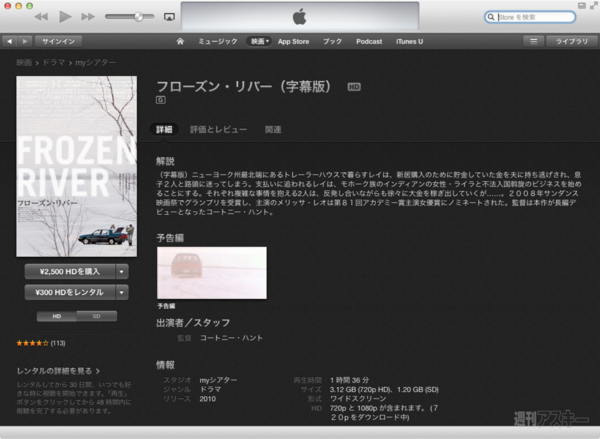Screen dimensions: 600x439
Task: Start playback with the play button
Action: [x=65, y=17]
